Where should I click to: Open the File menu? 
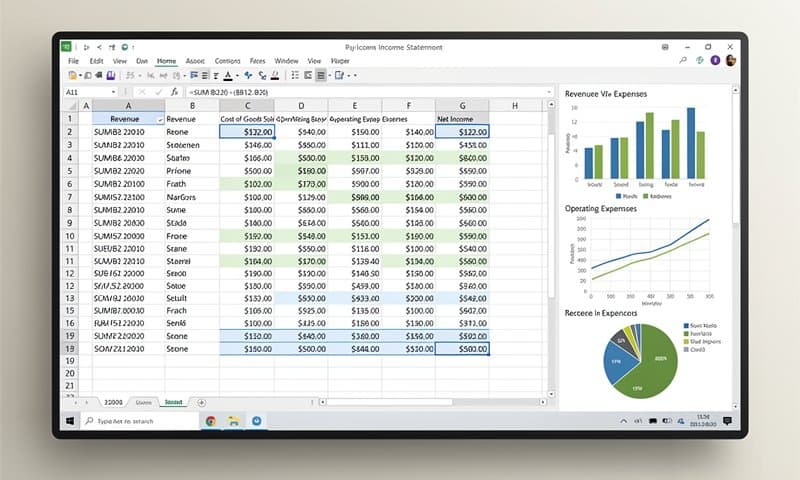click(x=73, y=61)
